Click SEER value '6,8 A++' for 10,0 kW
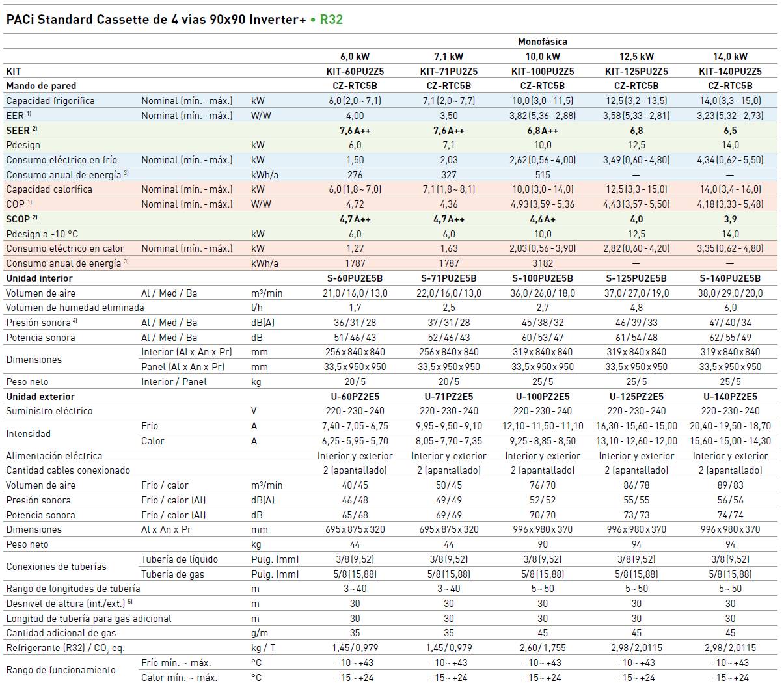Screen dimensions: 784x683 tap(543, 131)
